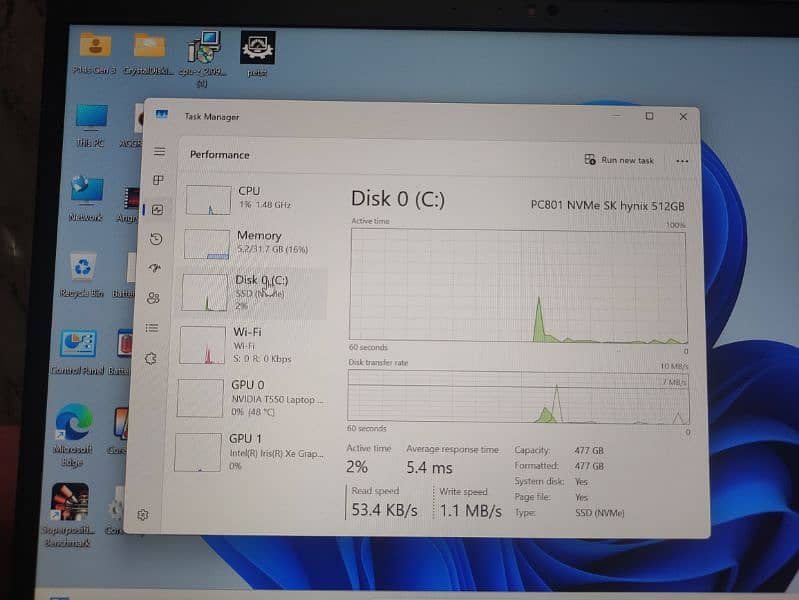The height and width of the screenshot is (600, 799).
Task: Minimize the Task Manager window
Action: click(x=617, y=116)
